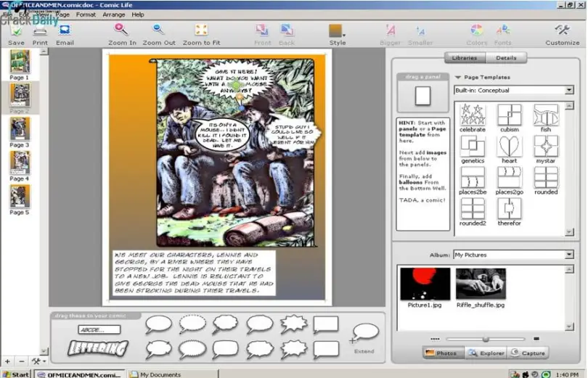Click the Windows Start button
588x378 pixels.
click(16, 374)
